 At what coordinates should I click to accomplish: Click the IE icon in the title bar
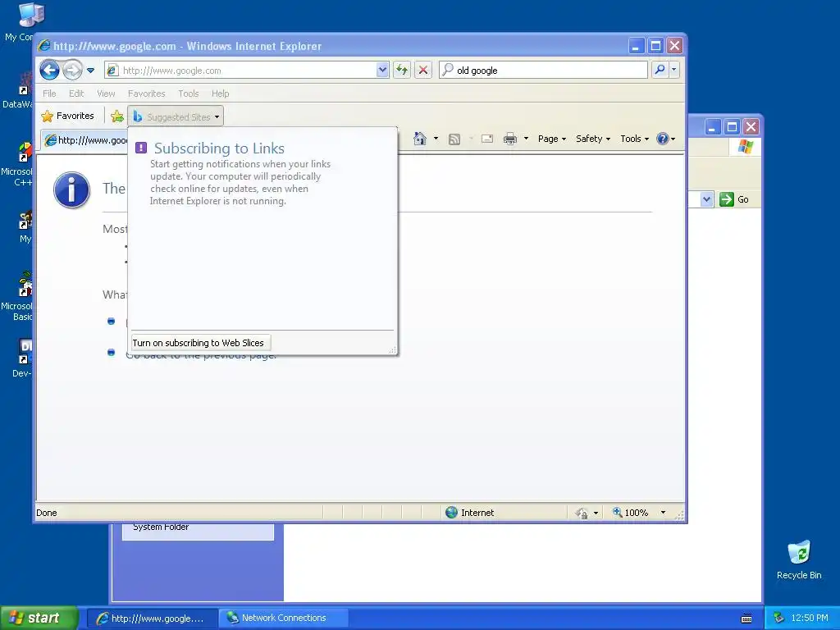click(44, 46)
